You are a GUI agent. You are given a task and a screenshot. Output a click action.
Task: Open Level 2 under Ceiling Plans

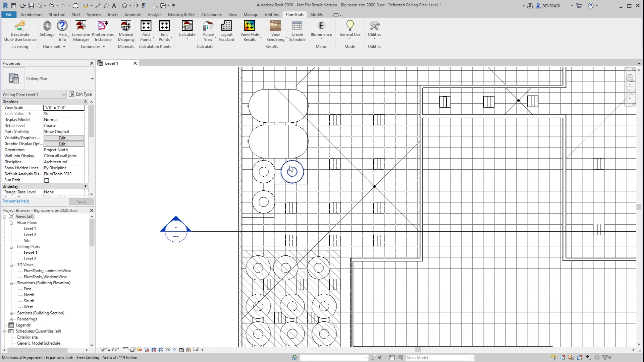[30, 259]
